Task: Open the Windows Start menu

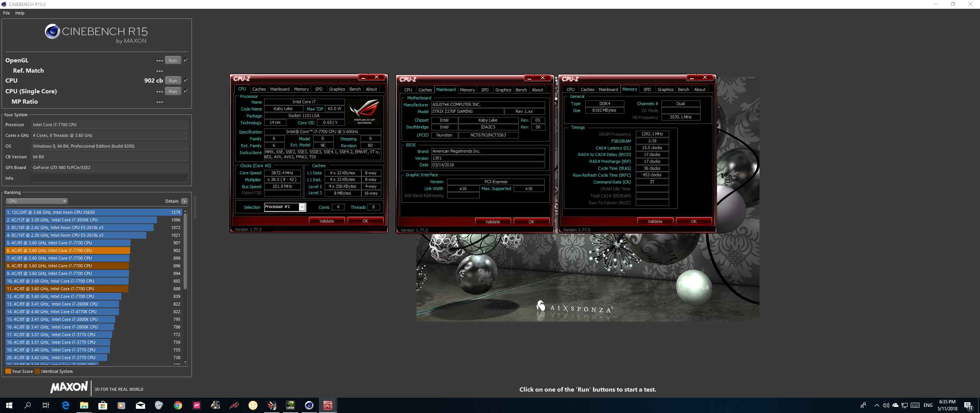Action: (9, 405)
